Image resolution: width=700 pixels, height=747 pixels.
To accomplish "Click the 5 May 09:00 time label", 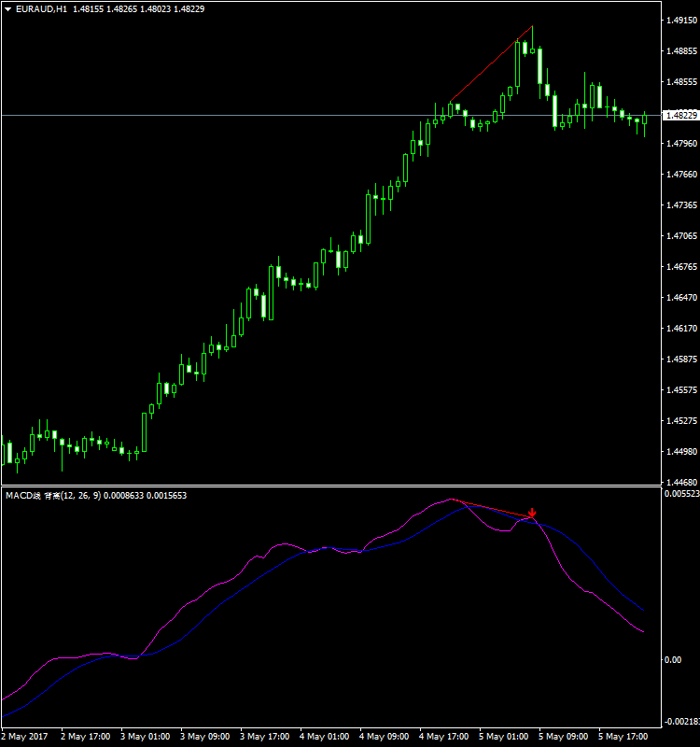I will coord(564,737).
